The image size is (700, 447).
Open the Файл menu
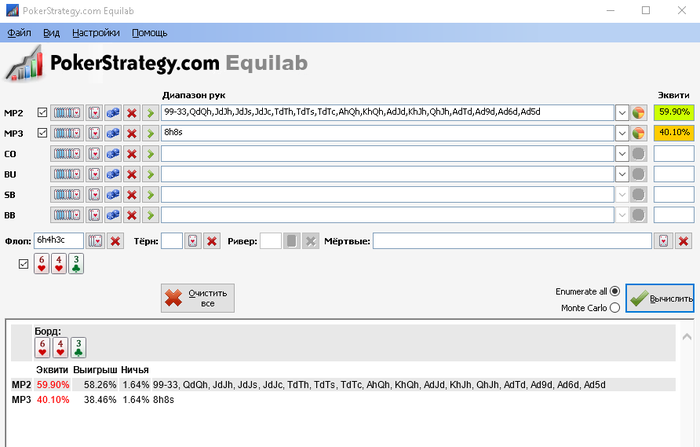19,33
